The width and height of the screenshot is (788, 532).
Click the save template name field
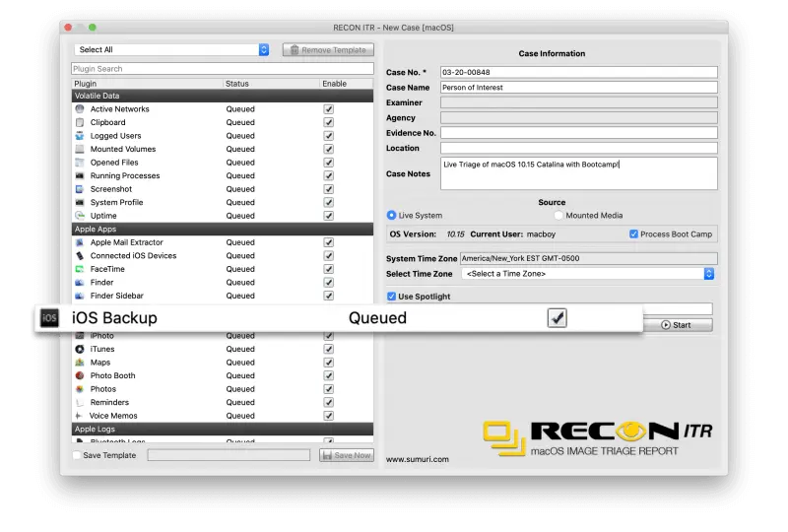click(229, 455)
